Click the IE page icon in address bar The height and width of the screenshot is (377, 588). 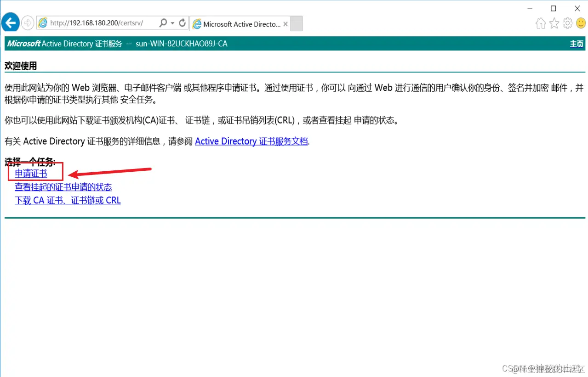(43, 23)
